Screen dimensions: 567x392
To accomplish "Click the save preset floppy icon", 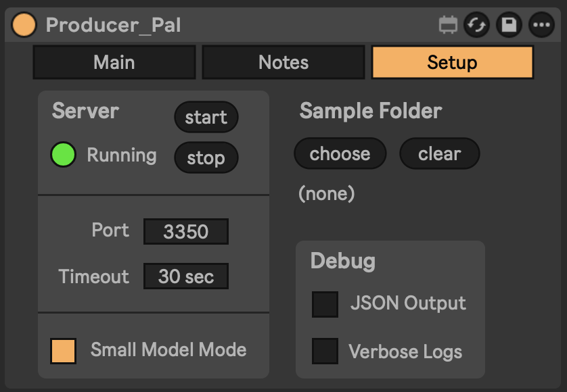I will pyautogui.click(x=509, y=26).
